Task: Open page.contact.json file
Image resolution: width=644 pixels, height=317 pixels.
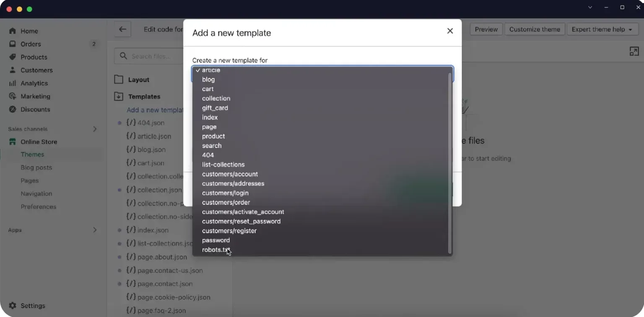Action: (x=165, y=284)
